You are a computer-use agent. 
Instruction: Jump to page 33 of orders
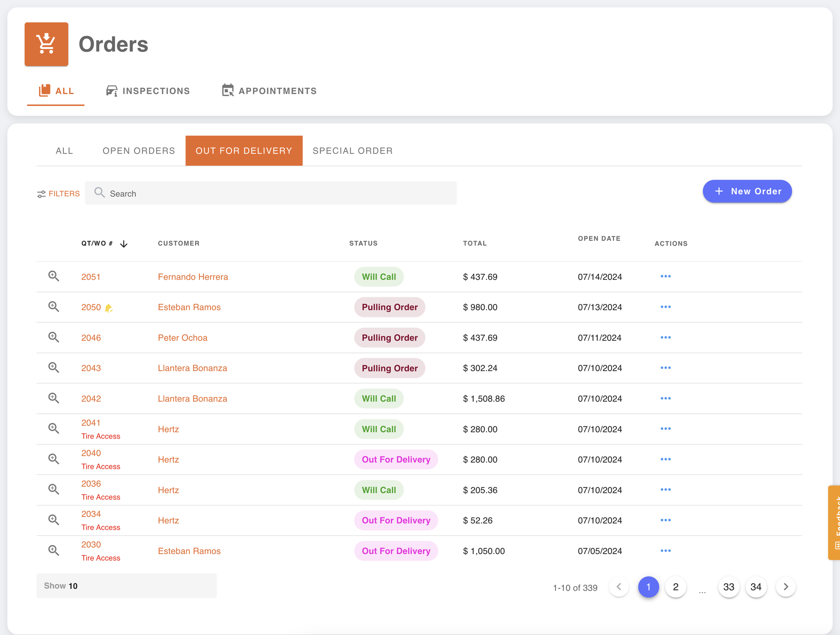tap(729, 587)
